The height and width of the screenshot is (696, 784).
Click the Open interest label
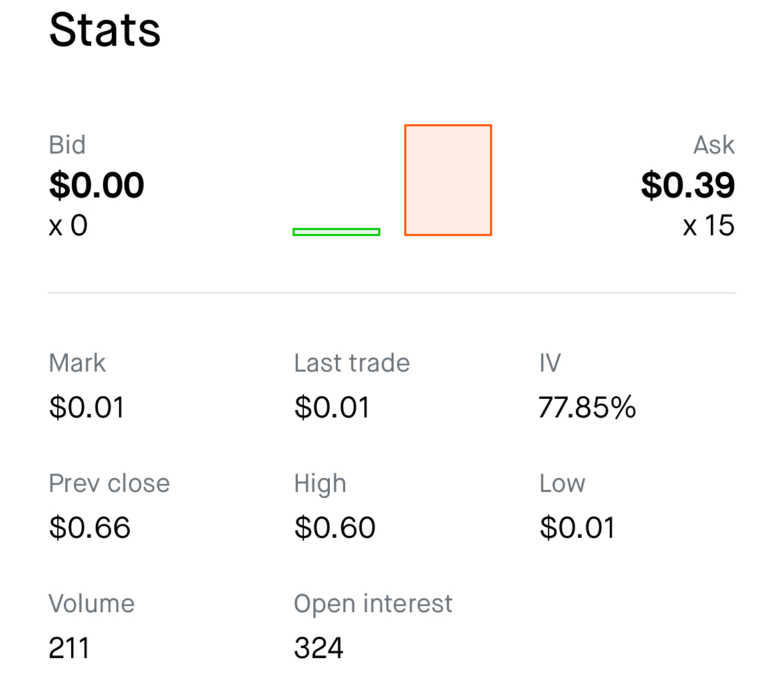[373, 604]
